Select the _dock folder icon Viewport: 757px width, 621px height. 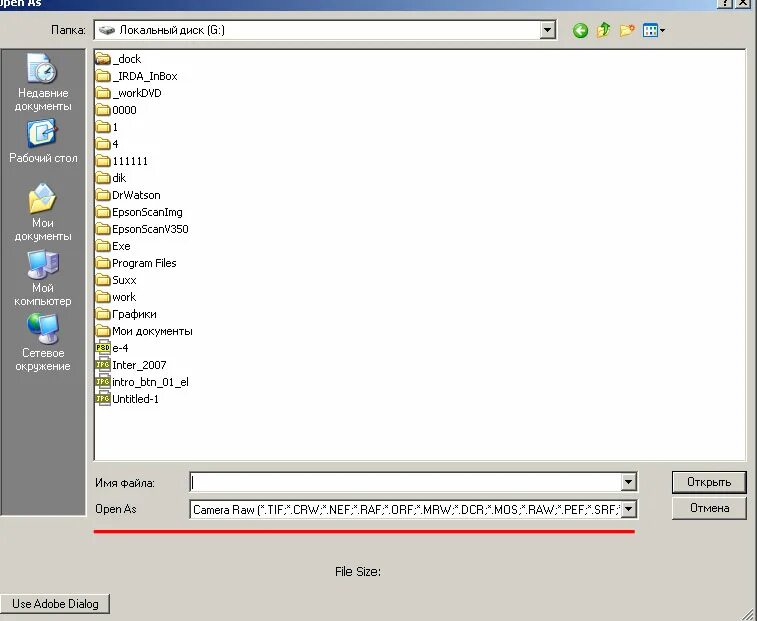tap(103, 59)
